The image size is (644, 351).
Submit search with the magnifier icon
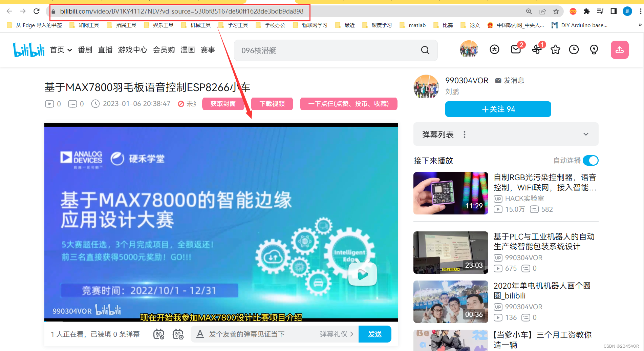[425, 50]
